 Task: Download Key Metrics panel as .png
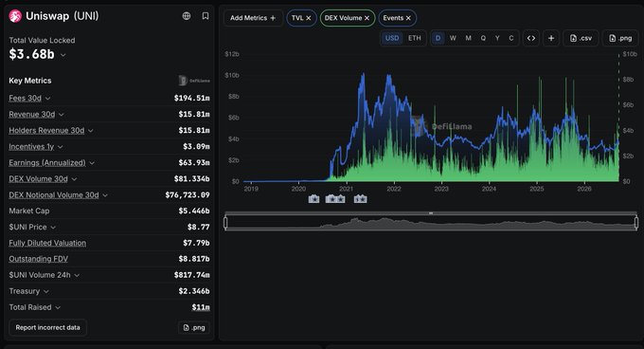tap(194, 327)
